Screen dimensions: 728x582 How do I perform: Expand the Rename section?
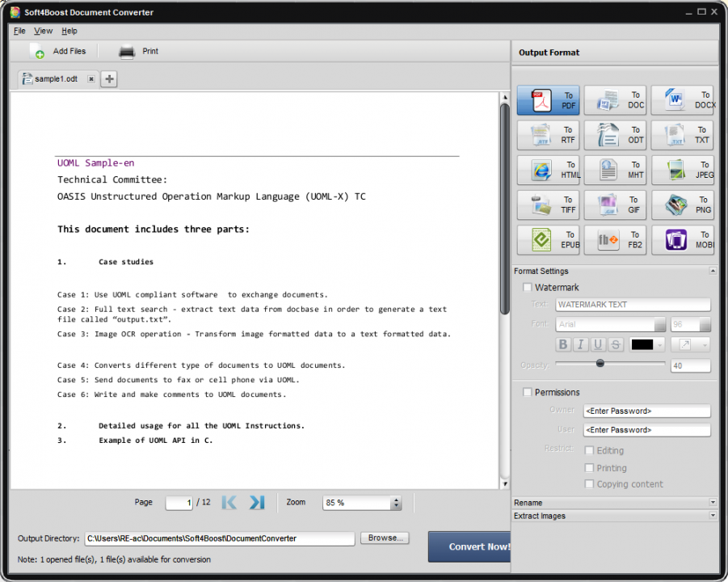713,502
